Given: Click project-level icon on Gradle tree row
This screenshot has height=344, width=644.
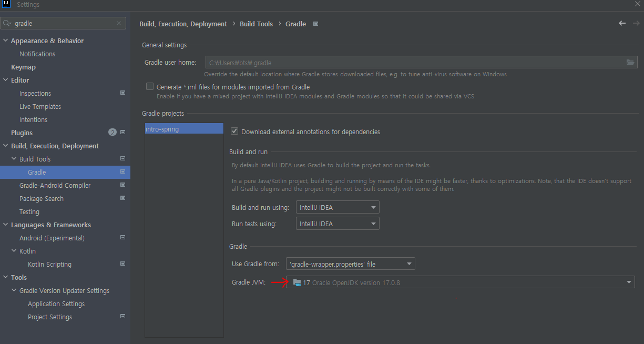Looking at the screenshot, I should (x=122, y=172).
